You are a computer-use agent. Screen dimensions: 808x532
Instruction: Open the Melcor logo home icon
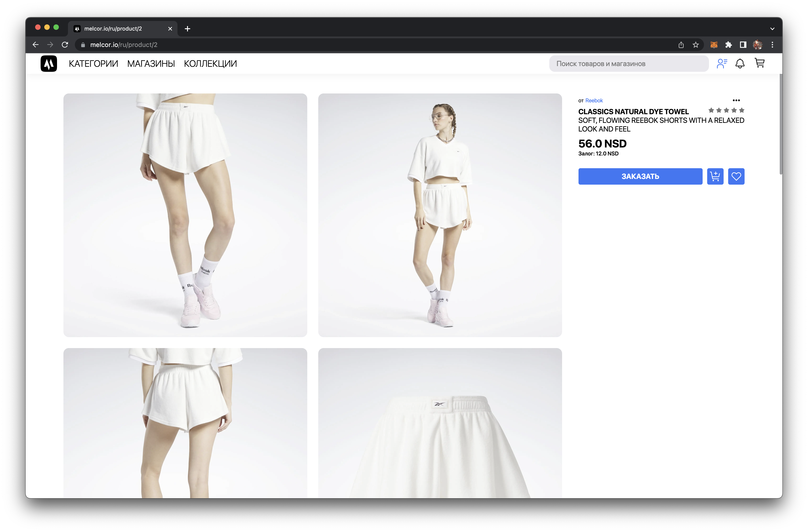coord(49,63)
